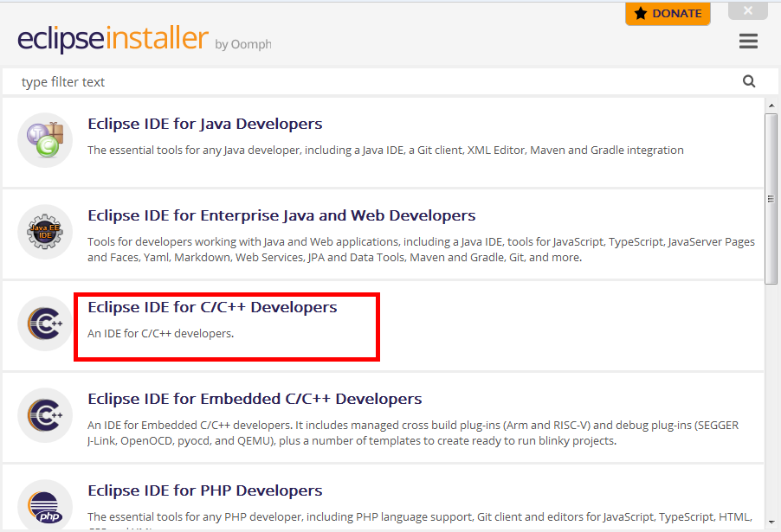
Task: Click the Eclipse IDE for Java Developers icon
Action: point(45,140)
